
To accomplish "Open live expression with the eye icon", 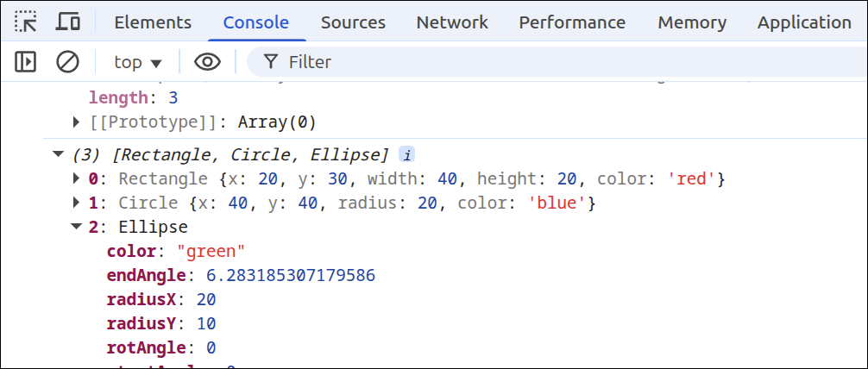I will pos(207,62).
